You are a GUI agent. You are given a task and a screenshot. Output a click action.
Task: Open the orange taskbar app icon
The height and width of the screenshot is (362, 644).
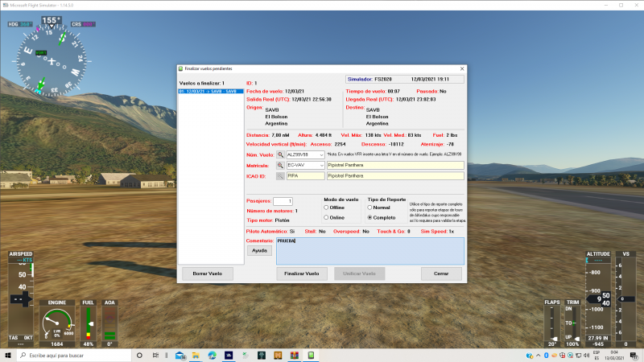pyautogui.click(x=278, y=356)
